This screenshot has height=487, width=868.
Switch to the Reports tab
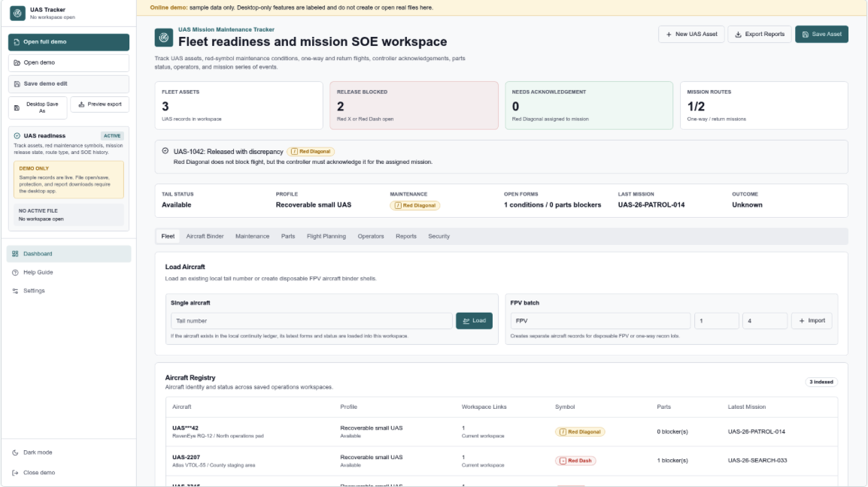(x=405, y=236)
